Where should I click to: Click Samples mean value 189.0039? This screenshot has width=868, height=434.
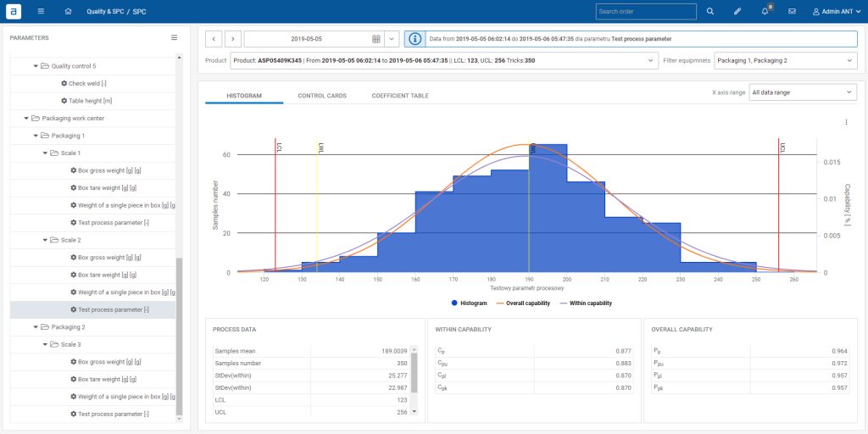[x=397, y=351]
